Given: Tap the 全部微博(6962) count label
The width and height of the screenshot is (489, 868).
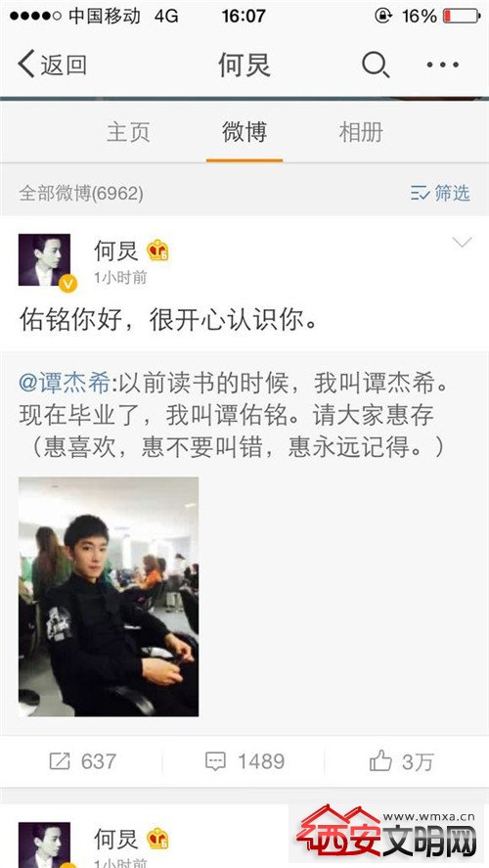Looking at the screenshot, I should click(x=81, y=193).
